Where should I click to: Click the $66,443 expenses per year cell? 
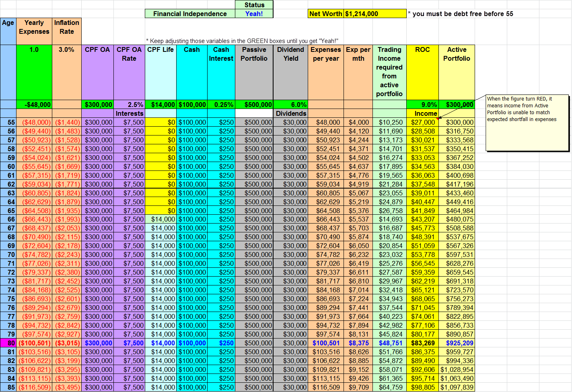click(326, 219)
